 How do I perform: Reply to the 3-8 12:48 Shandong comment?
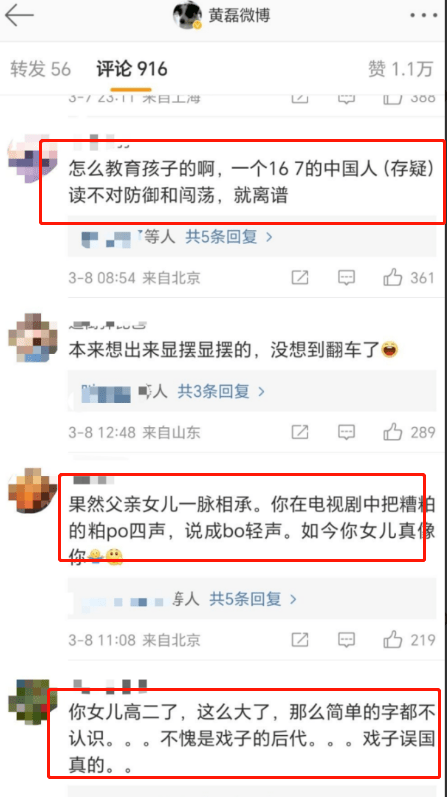[347, 432]
